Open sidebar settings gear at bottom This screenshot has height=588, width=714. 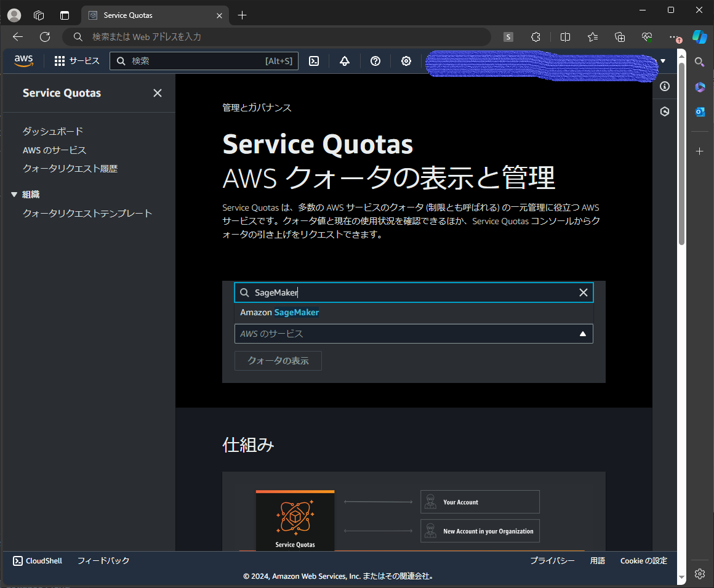point(700,574)
